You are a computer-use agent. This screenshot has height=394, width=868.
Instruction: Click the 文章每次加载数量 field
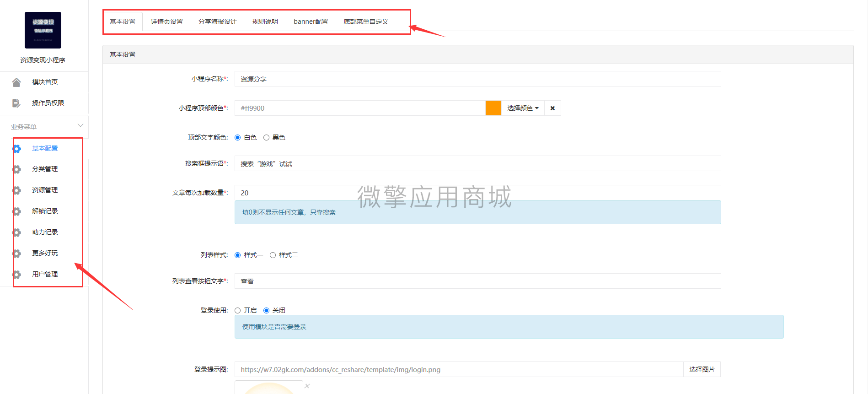tap(478, 193)
